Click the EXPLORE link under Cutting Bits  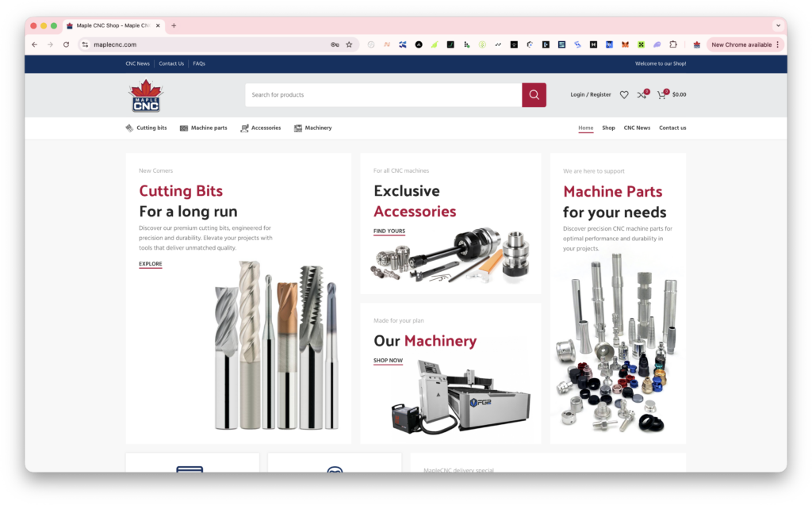(x=150, y=263)
